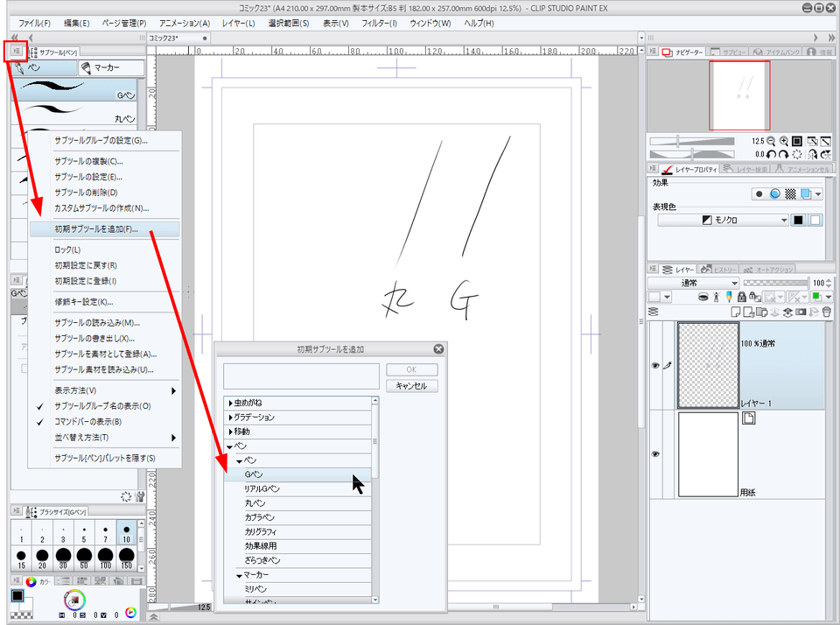This screenshot has height=625, width=840.
Task: Choose brush size 150
Action: (126, 558)
